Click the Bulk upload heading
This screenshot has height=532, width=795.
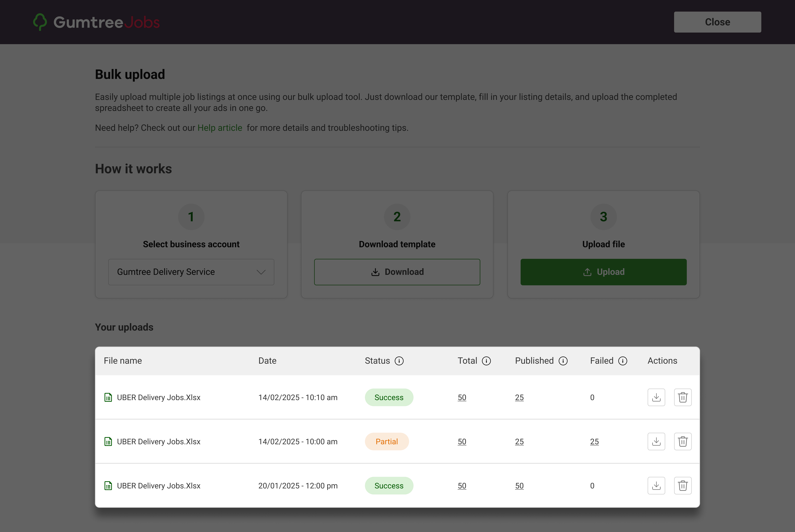click(x=130, y=74)
